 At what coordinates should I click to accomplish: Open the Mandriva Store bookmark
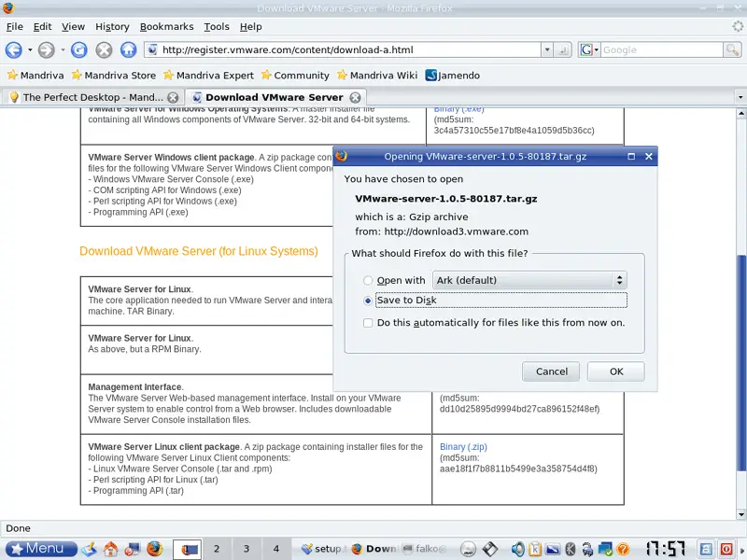coord(114,76)
